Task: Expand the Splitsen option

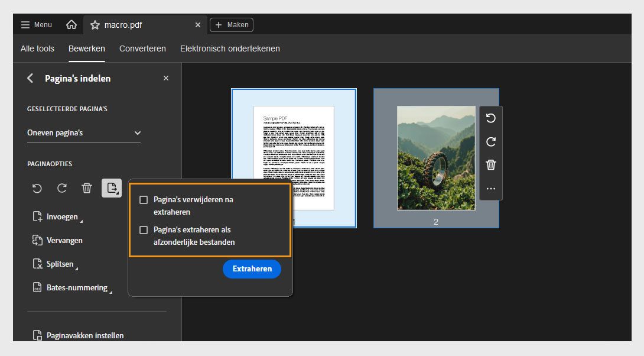Action: (60, 264)
